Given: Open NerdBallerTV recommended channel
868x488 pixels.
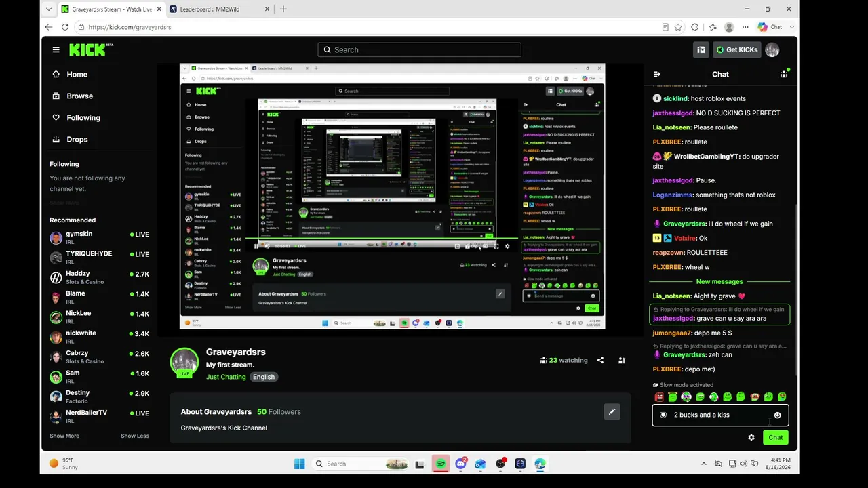Looking at the screenshot, I should (x=99, y=416).
